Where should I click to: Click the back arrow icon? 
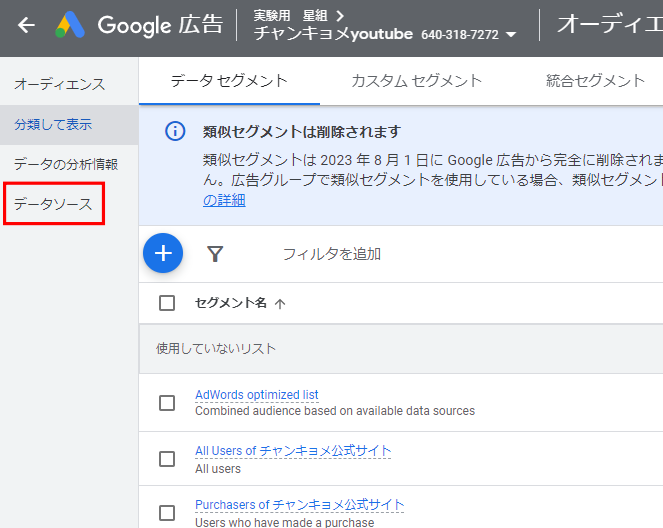click(26, 26)
